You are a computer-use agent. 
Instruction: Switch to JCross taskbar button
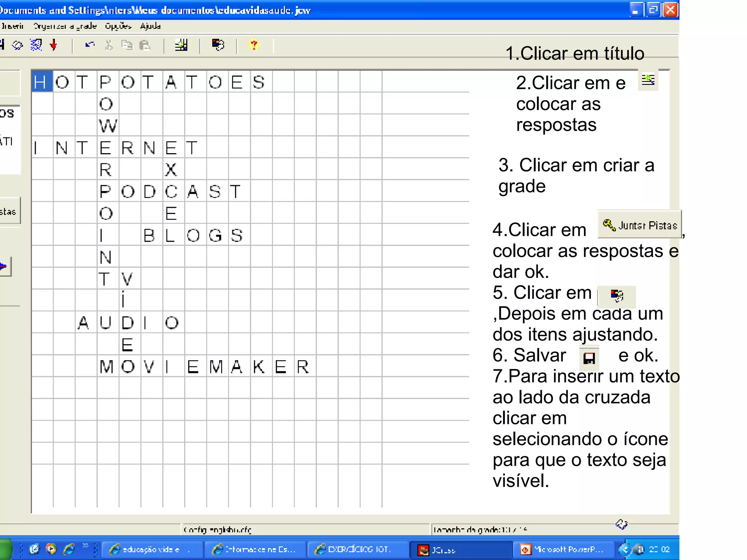tap(461, 549)
